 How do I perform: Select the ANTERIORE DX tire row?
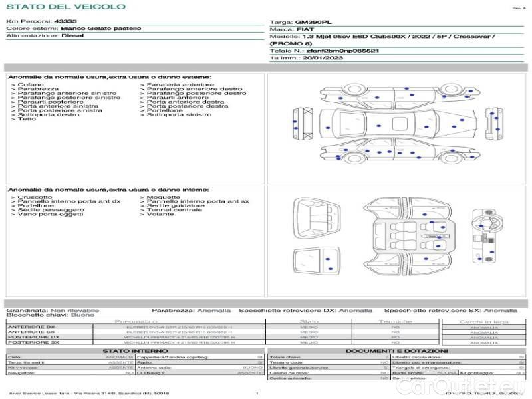coord(223,327)
